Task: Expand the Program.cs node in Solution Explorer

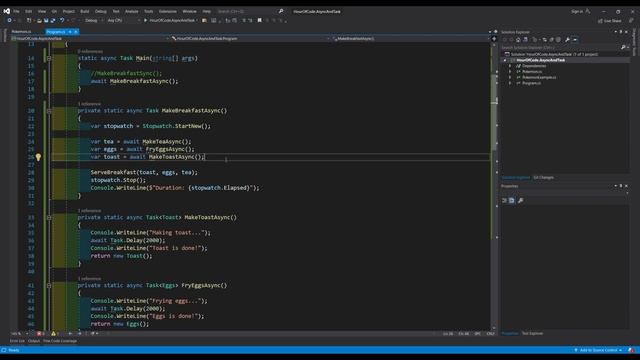Action: (510, 83)
